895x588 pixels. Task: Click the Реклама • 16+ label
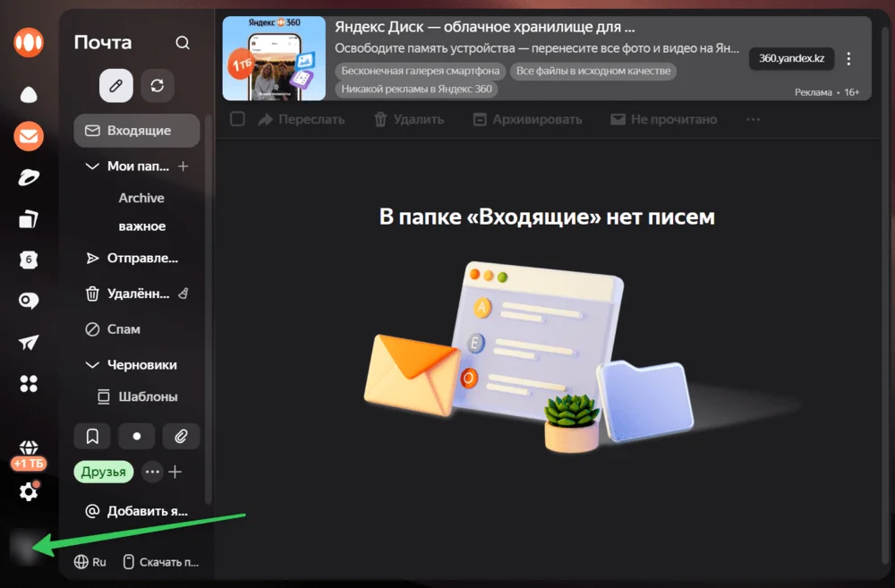(827, 92)
